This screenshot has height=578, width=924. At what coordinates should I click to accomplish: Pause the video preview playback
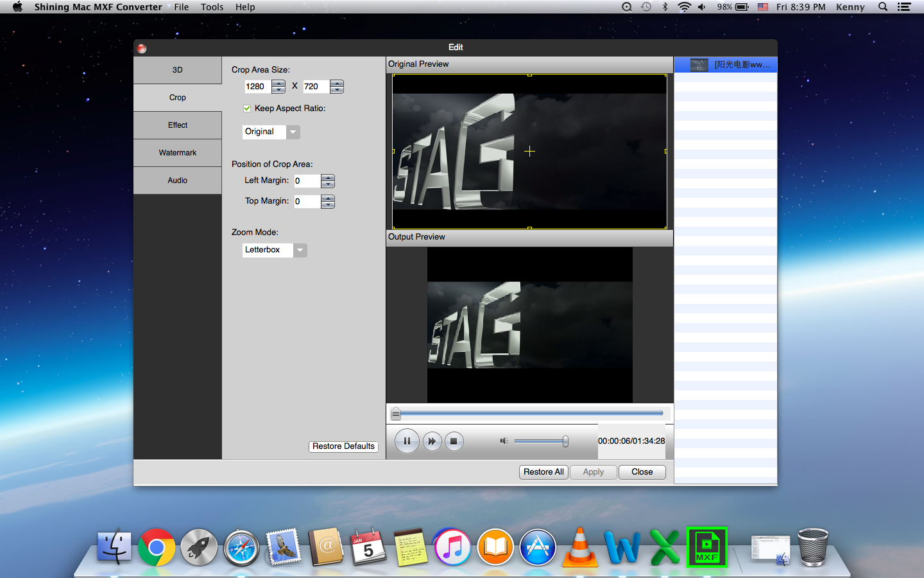pos(407,441)
